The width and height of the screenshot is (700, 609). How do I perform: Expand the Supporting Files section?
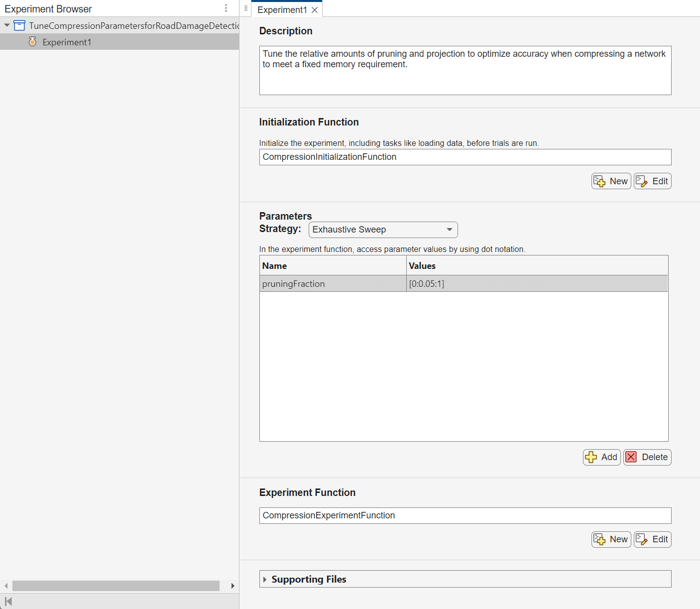[265, 580]
